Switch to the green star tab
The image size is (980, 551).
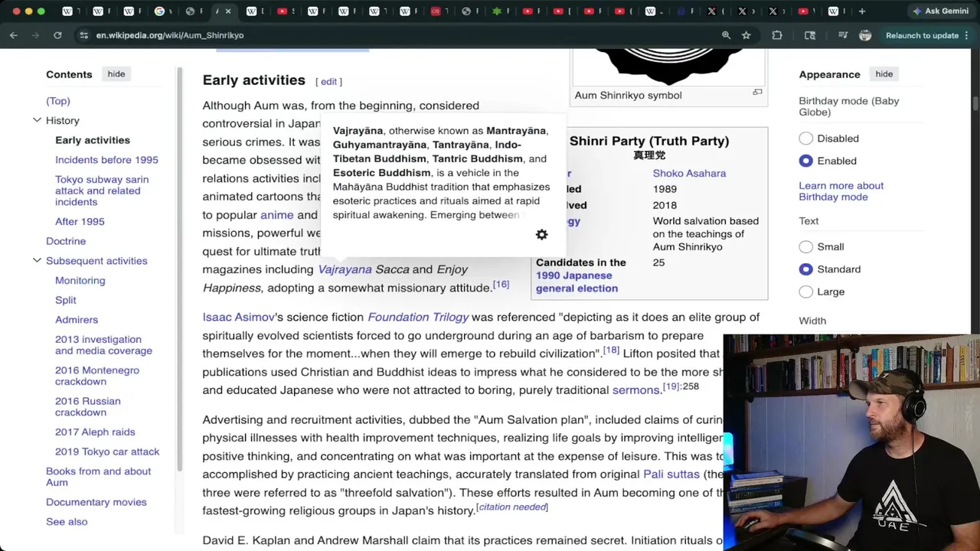pyautogui.click(x=497, y=11)
